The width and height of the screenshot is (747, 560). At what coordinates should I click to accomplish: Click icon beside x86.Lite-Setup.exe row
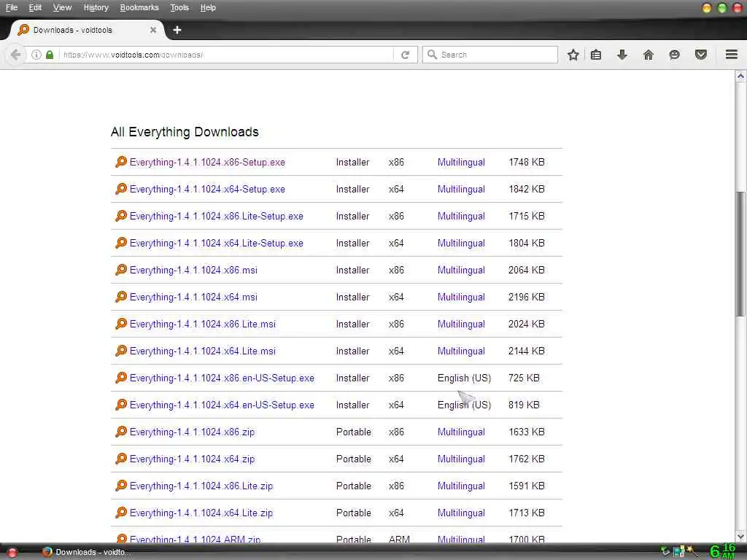(x=121, y=216)
